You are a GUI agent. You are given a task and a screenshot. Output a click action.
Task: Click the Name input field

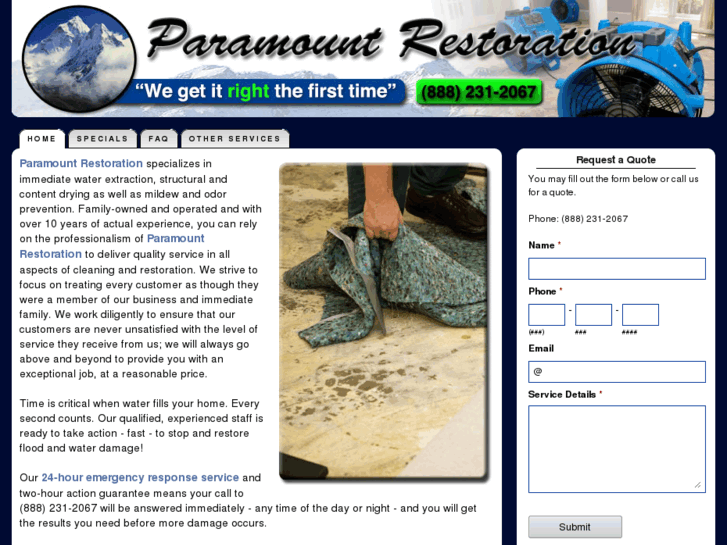click(617, 269)
